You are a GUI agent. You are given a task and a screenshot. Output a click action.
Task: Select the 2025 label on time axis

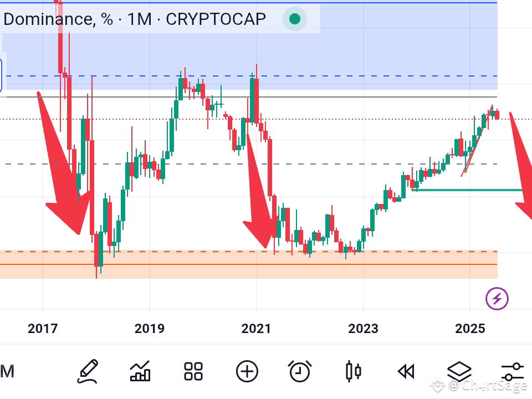click(x=470, y=329)
